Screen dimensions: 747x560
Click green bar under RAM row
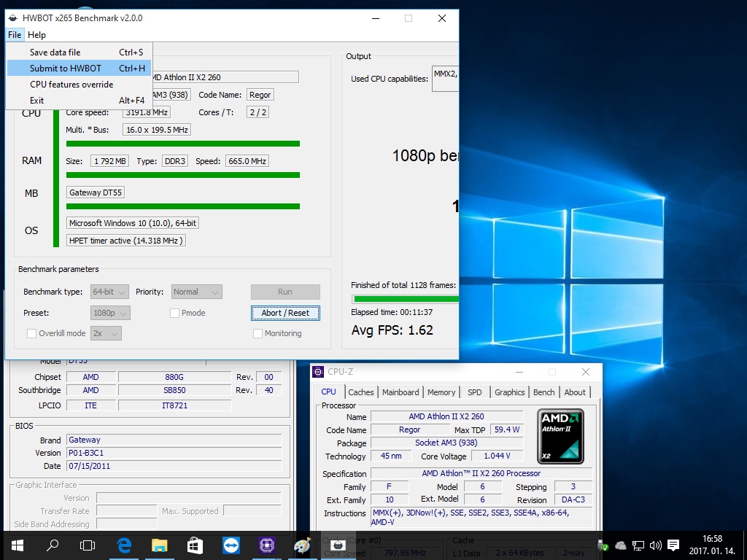[x=183, y=175]
